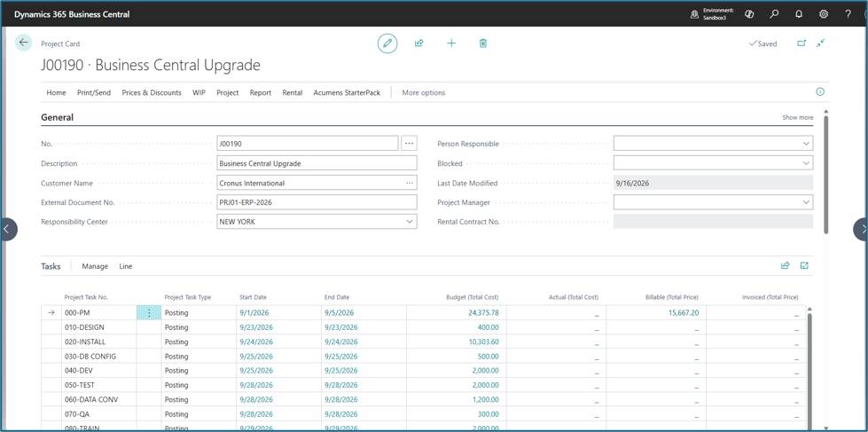868x432 pixels.
Task: Select the 010-DESIGN task row
Action: click(x=426, y=327)
